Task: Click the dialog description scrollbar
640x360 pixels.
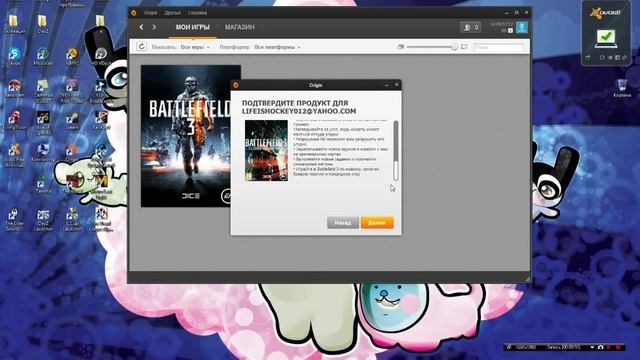Action: tap(396, 150)
